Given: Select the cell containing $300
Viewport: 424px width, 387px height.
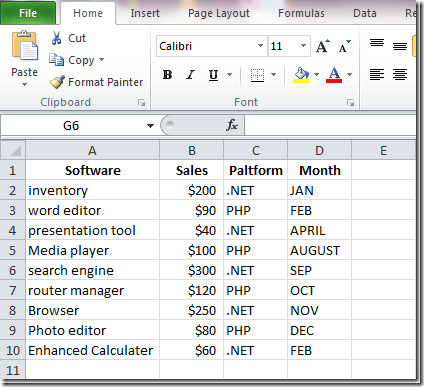Looking at the screenshot, I should [192, 270].
